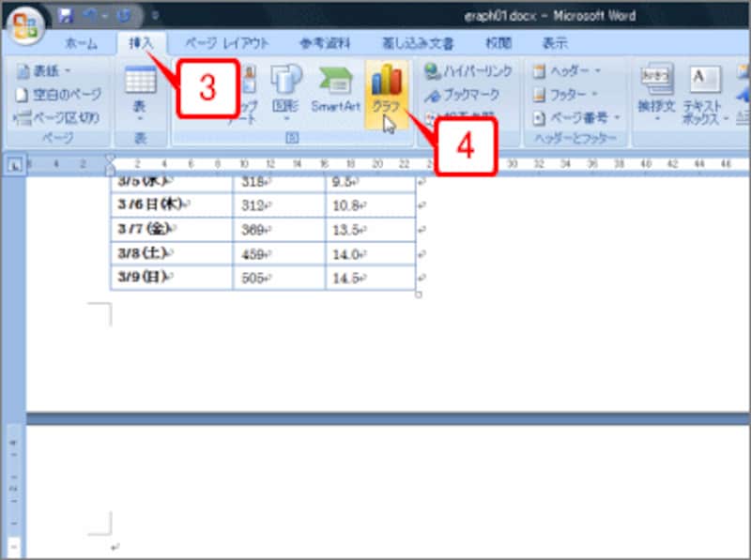Insert a SmartArt graphic

(335, 91)
